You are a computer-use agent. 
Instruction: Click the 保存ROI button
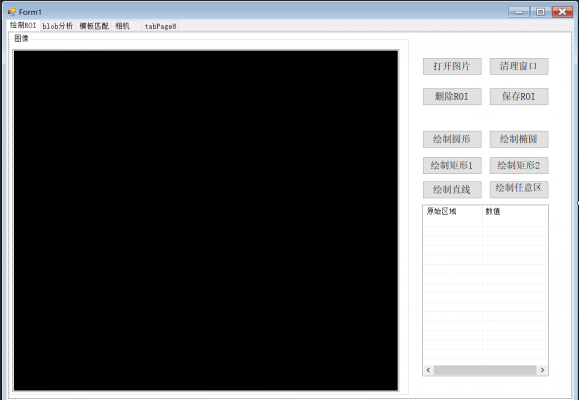point(519,96)
